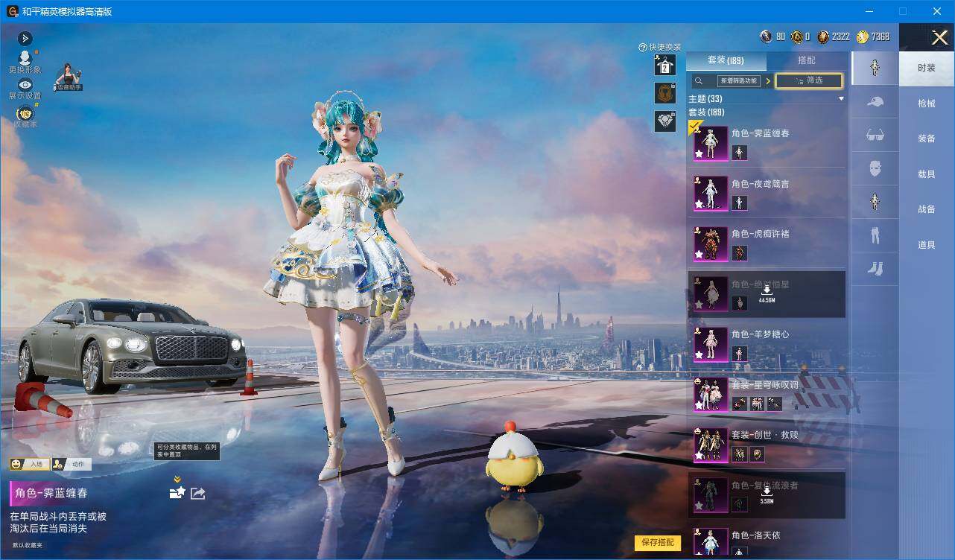Select the 套装-创世·救赎 set

(x=766, y=445)
